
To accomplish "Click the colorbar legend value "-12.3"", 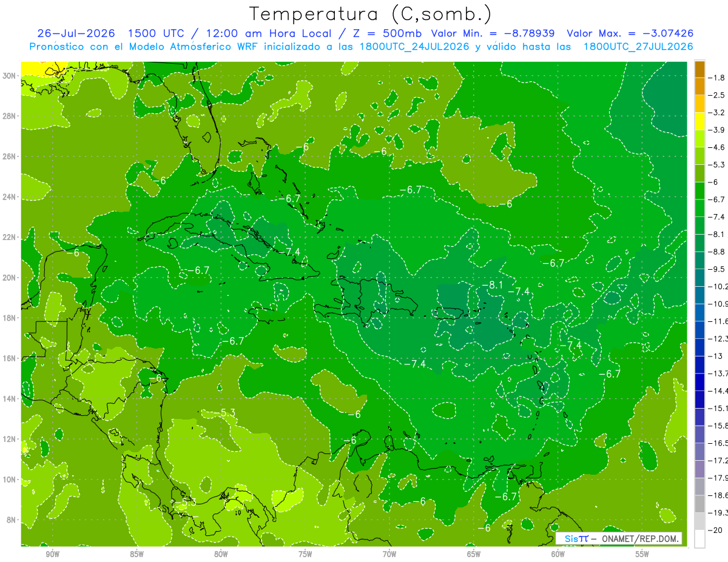I will (718, 338).
